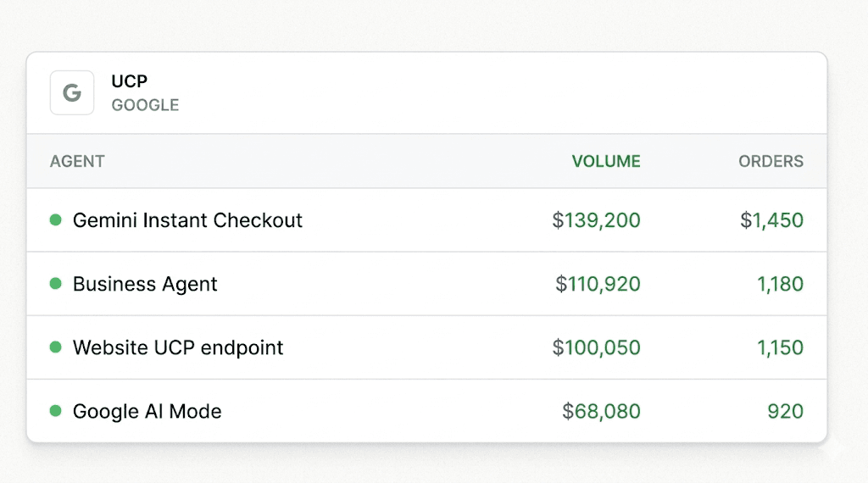This screenshot has width=868, height=483.
Task: Select the $1,450 orders value
Action: (x=771, y=220)
